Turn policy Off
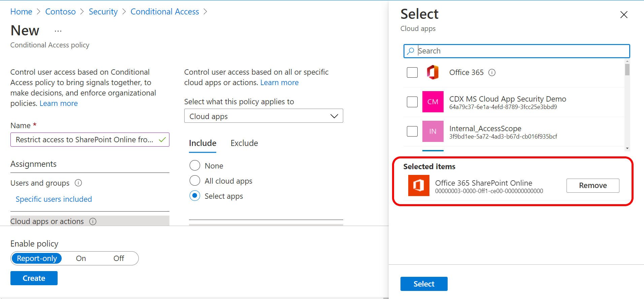644x299 pixels. pyautogui.click(x=119, y=258)
